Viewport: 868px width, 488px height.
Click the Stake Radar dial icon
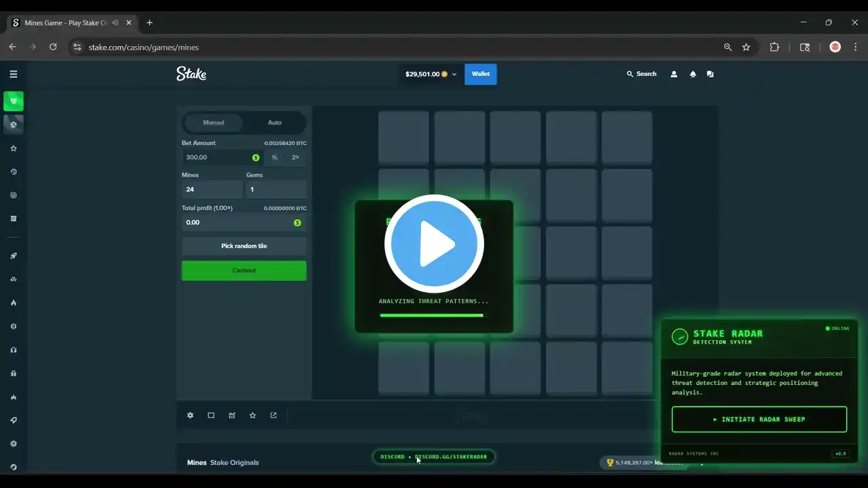(679, 337)
